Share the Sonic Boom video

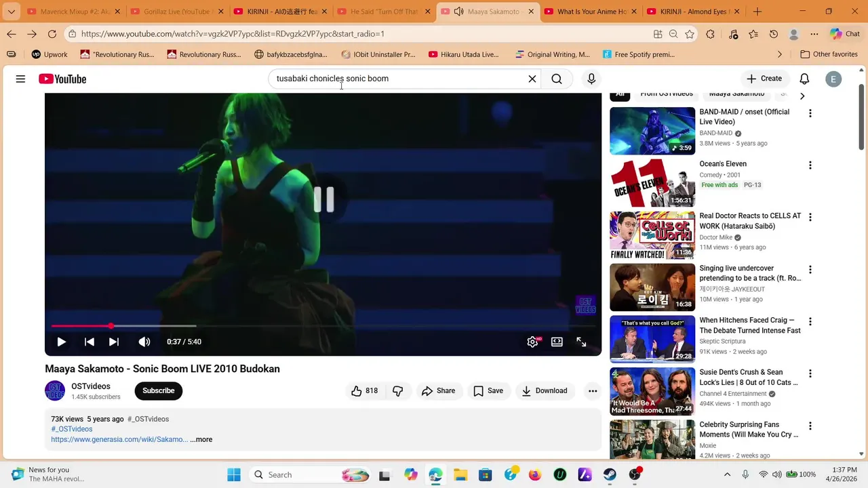pyautogui.click(x=438, y=390)
